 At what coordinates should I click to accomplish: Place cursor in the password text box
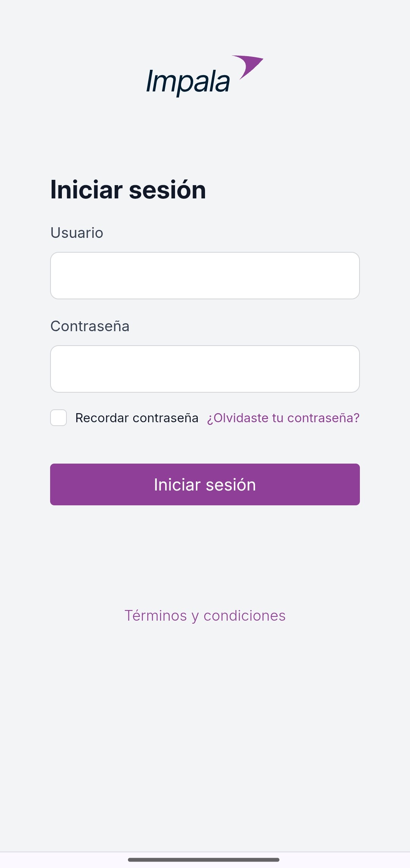click(205, 369)
